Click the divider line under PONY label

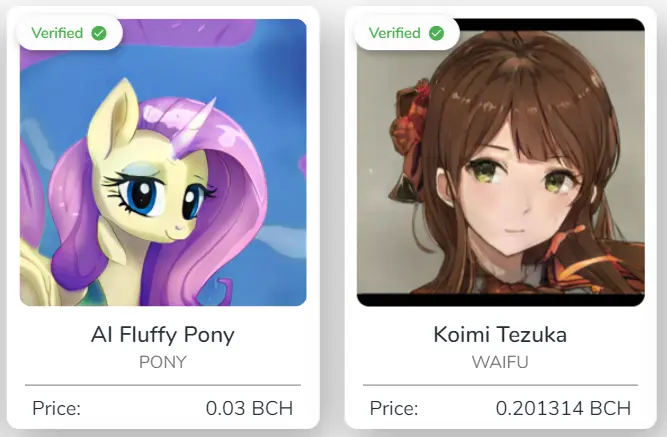(163, 385)
